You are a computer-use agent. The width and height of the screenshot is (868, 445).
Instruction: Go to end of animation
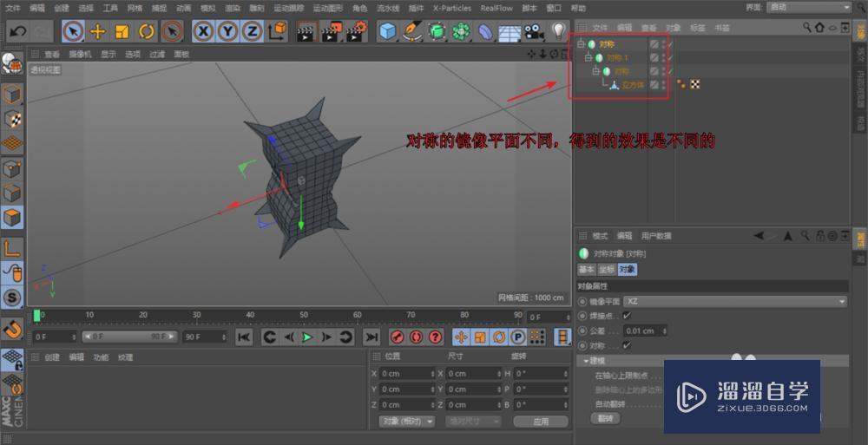click(x=372, y=337)
